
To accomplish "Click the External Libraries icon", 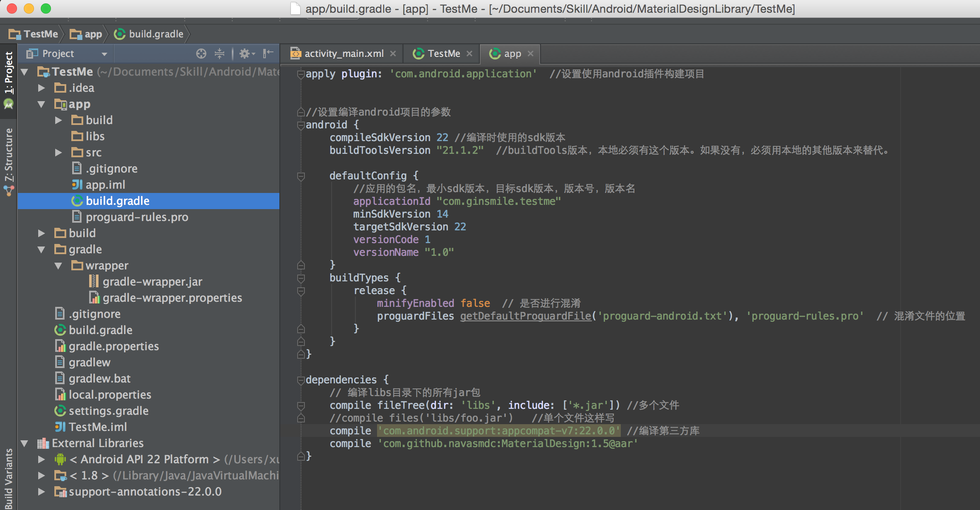I will (43, 443).
